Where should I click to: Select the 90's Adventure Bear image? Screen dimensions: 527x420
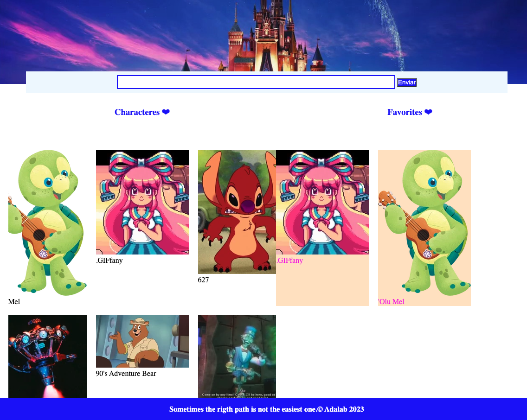[142, 342]
